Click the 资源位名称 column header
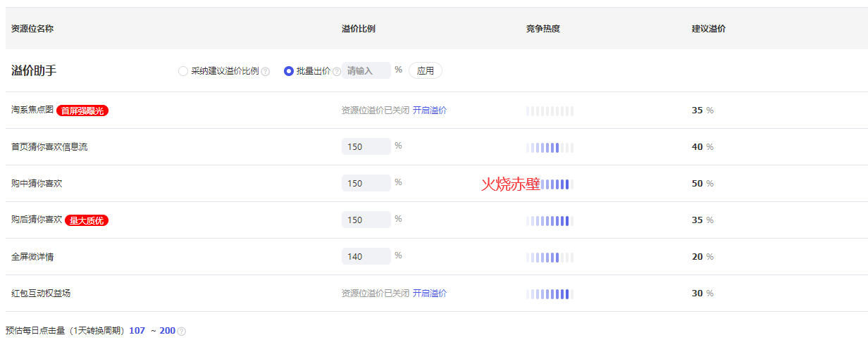 32,29
